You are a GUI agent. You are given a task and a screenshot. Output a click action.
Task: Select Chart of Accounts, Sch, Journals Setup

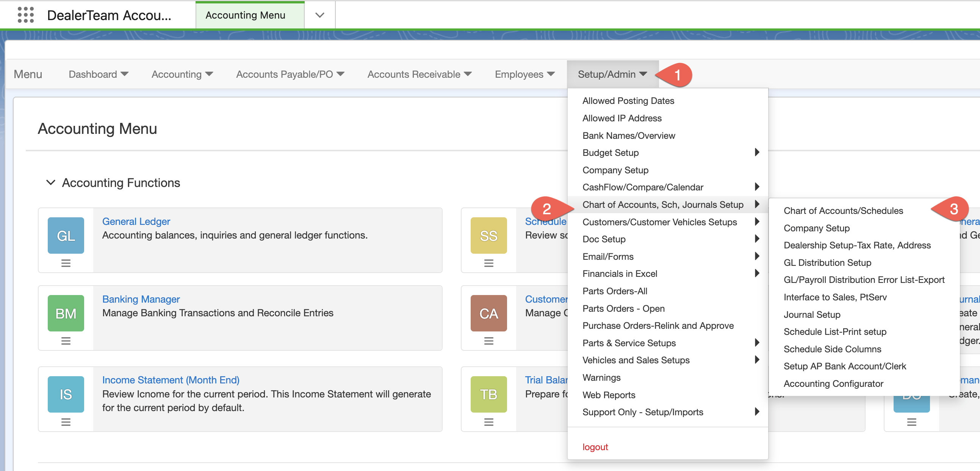(668, 204)
